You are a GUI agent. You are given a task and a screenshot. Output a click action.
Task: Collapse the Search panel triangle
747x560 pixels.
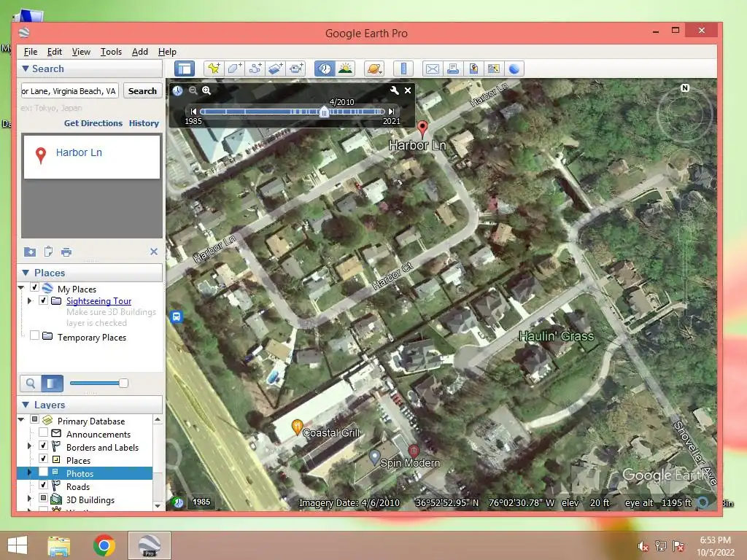click(26, 69)
